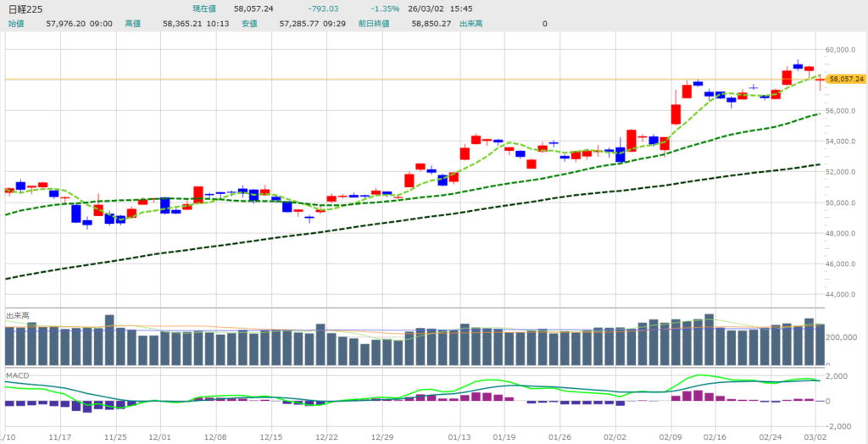Select the 12/01 date marker on time axis
Screen dimensions: 868x444
pos(160,438)
